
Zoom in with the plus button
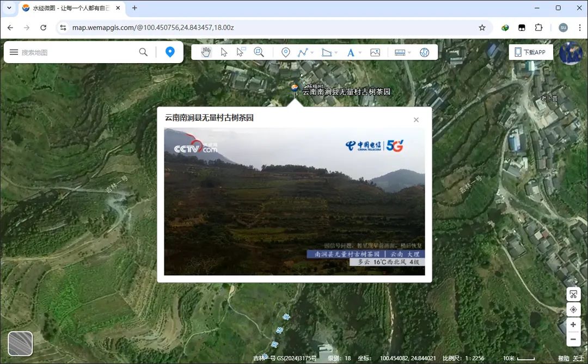[x=573, y=325]
